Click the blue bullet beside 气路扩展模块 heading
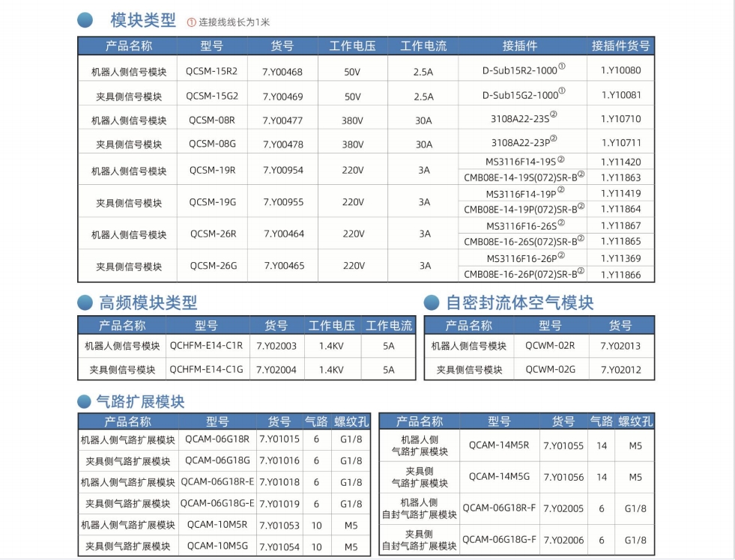The height and width of the screenshot is (560, 735). coord(85,403)
